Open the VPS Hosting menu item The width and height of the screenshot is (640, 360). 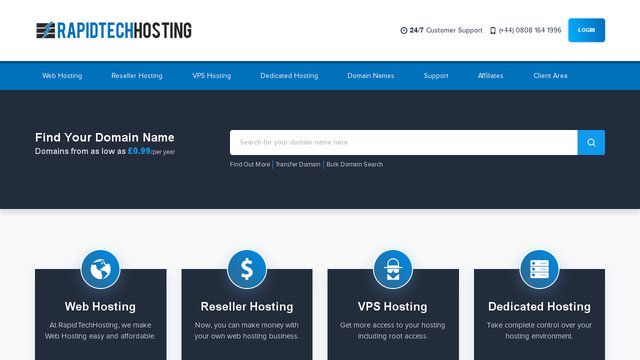tap(211, 76)
